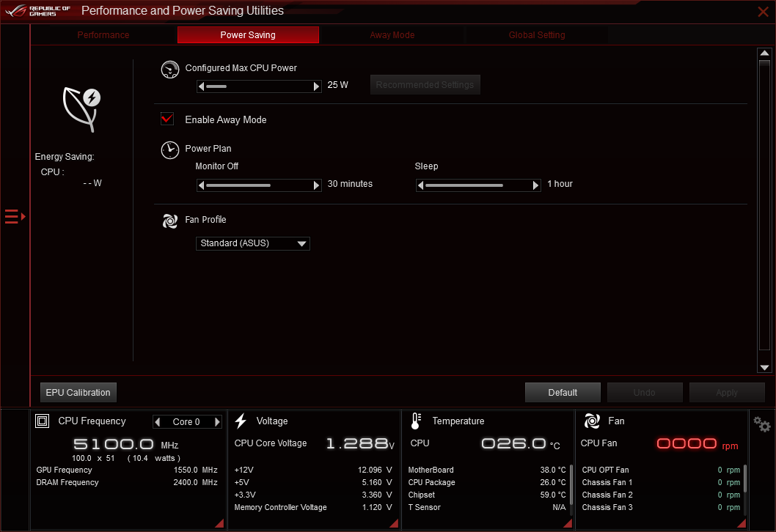Click the Configured Max CPU Power gauge icon

(169, 70)
